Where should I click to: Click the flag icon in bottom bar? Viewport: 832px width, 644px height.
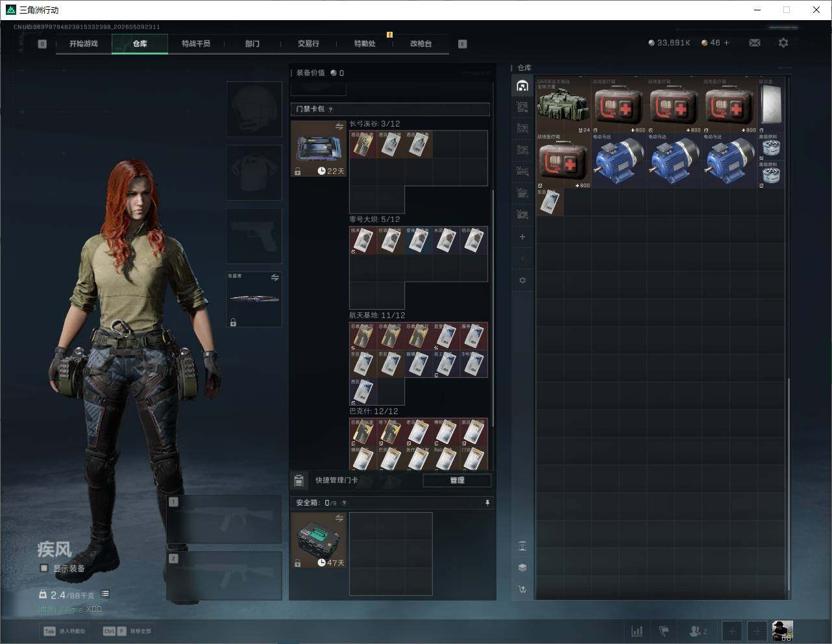pyautogui.click(x=664, y=631)
